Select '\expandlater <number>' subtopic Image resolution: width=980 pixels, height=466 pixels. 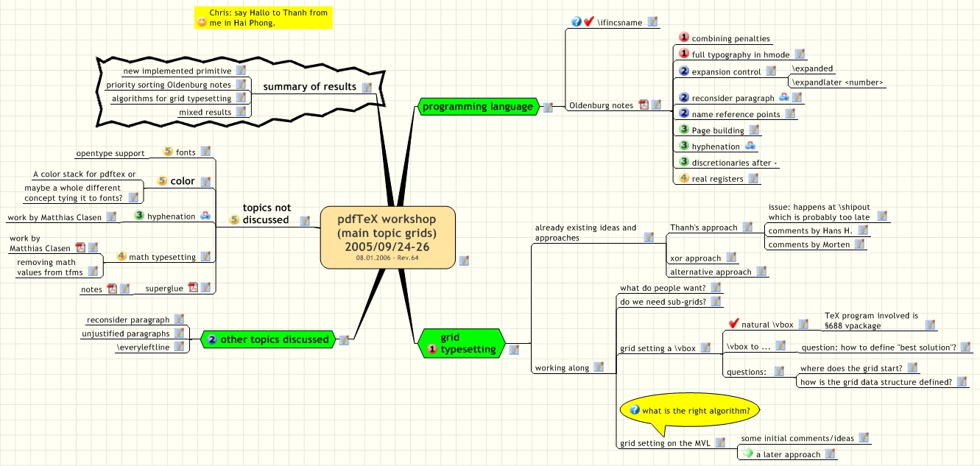[x=837, y=82]
